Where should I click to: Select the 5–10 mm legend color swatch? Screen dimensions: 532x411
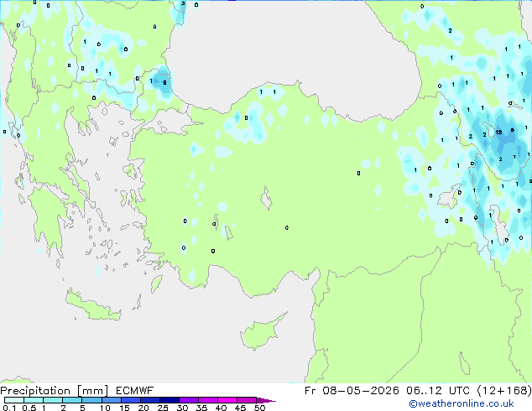point(91,400)
